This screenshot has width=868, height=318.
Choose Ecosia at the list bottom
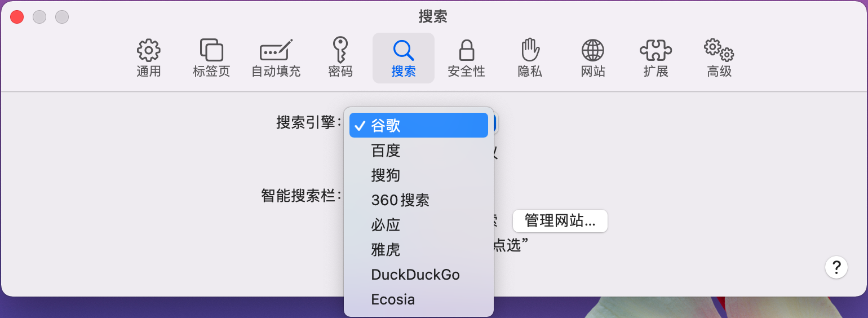419,299
